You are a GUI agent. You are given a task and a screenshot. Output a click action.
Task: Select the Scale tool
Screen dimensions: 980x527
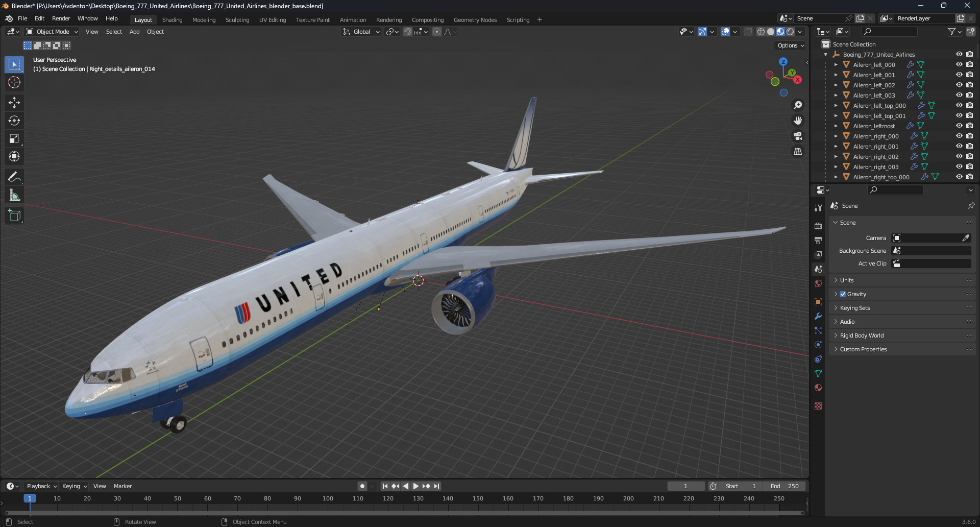(x=14, y=138)
